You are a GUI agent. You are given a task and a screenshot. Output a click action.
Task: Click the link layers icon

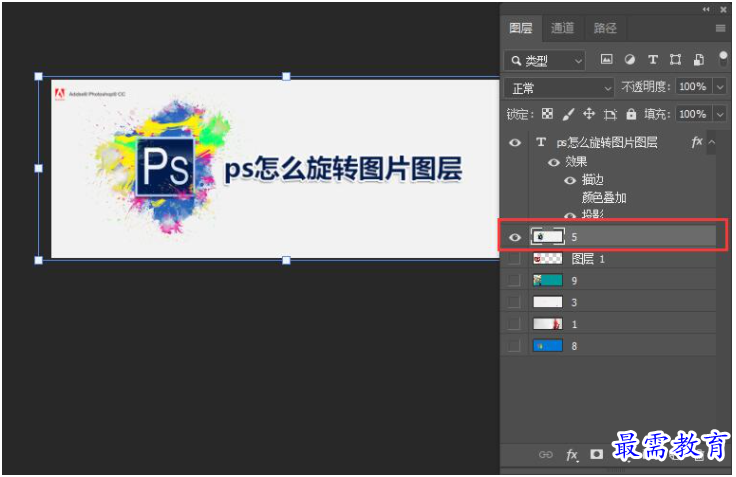(545, 454)
